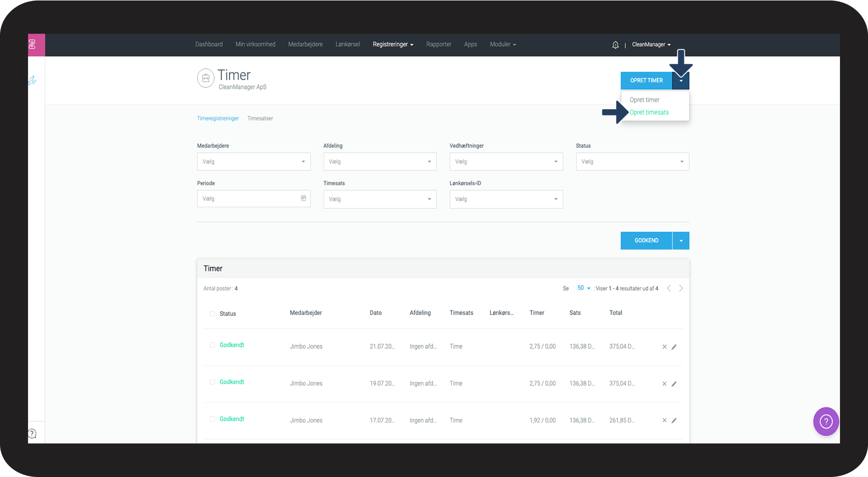This screenshot has height=477, width=868.
Task: Switch to the Timesatser tab
Action: (260, 118)
